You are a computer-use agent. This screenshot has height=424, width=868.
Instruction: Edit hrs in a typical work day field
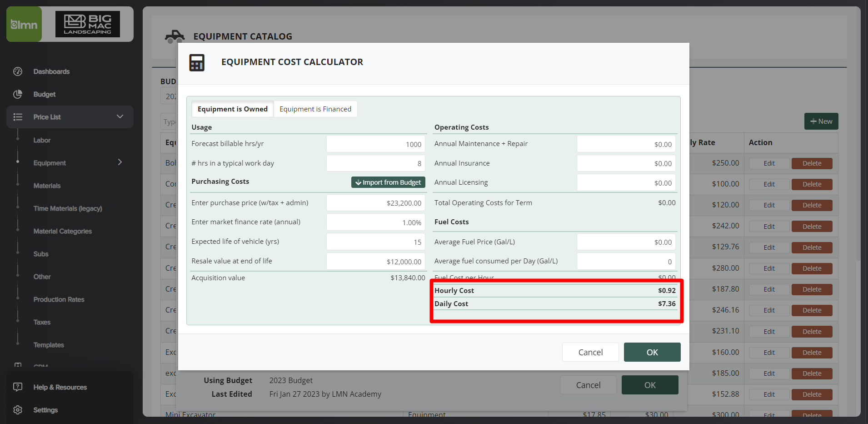click(x=376, y=163)
